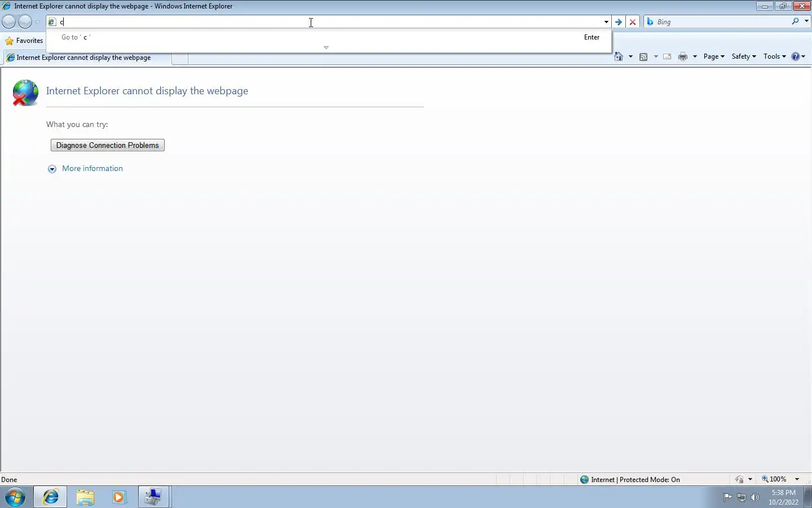
Task: Click the status bar privacy/popup icon
Action: pos(740,479)
